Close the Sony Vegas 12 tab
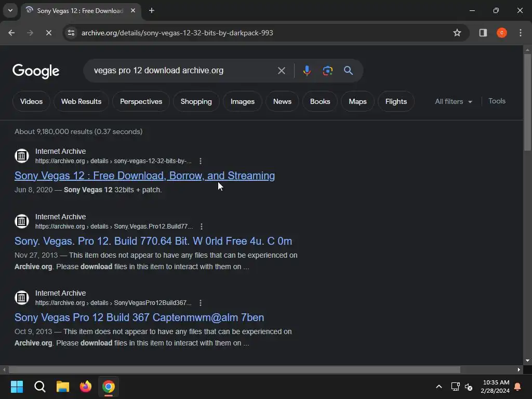532x399 pixels. (x=133, y=10)
